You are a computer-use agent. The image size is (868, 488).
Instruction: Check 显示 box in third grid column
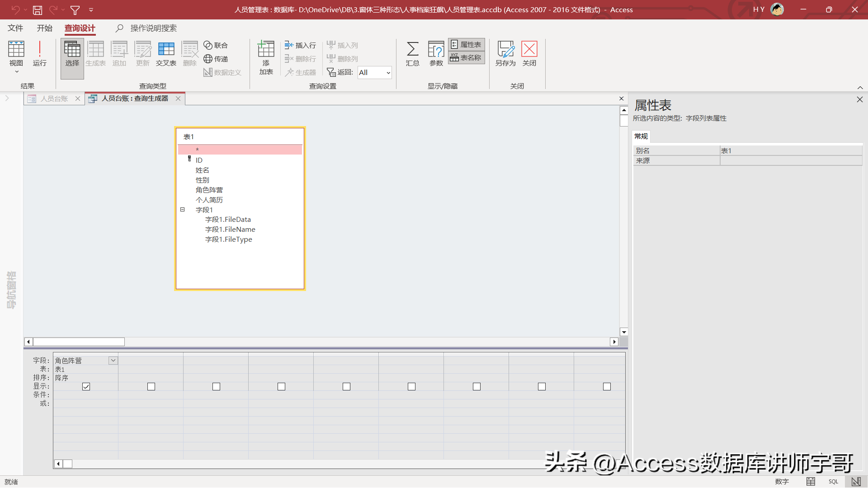coord(216,387)
